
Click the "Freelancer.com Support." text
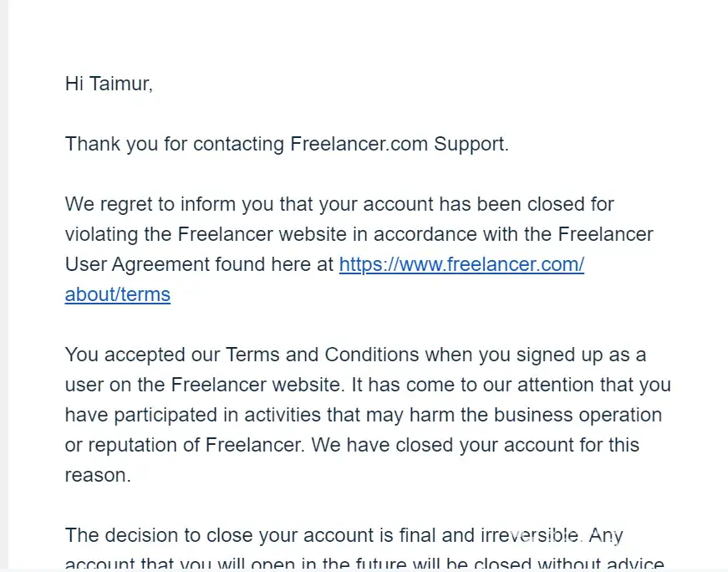[399, 144]
